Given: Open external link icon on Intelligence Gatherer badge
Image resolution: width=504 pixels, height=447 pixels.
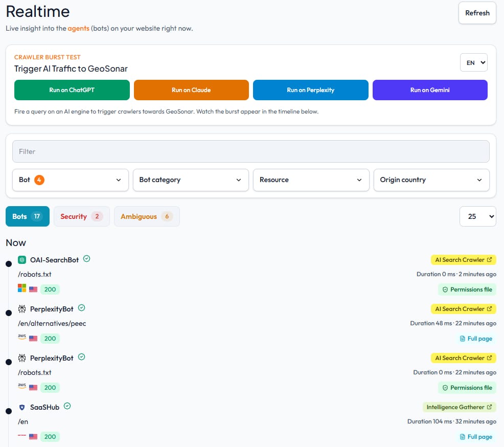Looking at the screenshot, I should point(489,407).
